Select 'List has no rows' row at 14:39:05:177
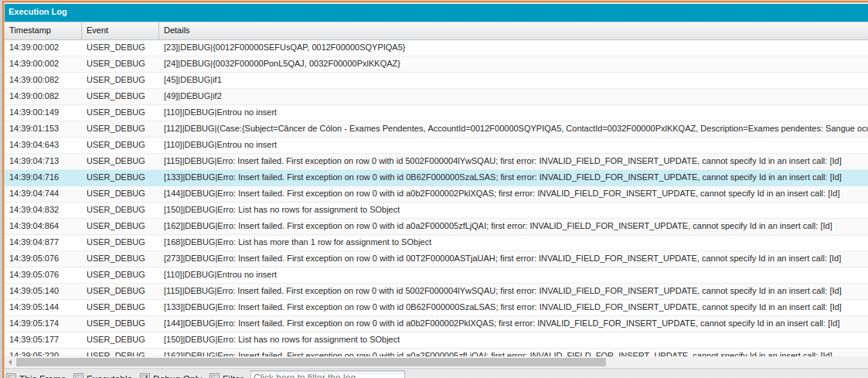The image size is (868, 378). coord(436,340)
